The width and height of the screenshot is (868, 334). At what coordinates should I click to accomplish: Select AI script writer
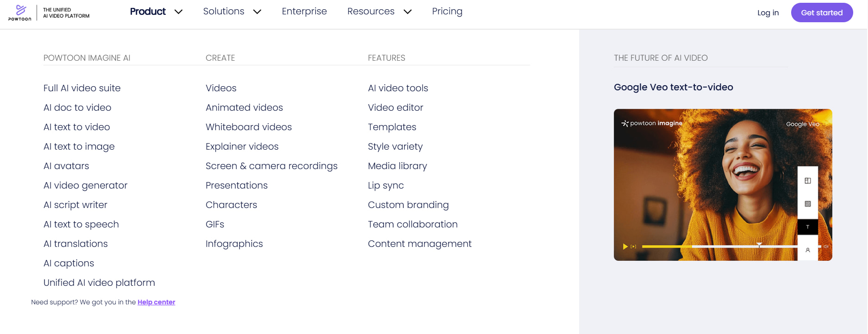[75, 205]
